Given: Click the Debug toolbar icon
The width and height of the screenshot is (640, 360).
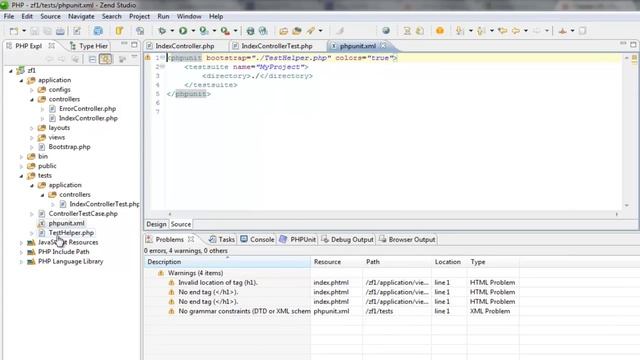Looking at the screenshot, I should [162, 31].
